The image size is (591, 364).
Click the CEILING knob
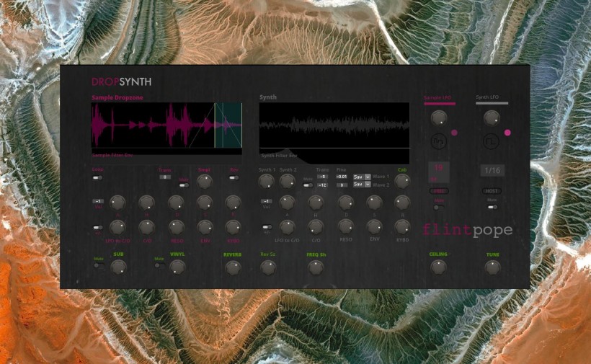(438, 267)
